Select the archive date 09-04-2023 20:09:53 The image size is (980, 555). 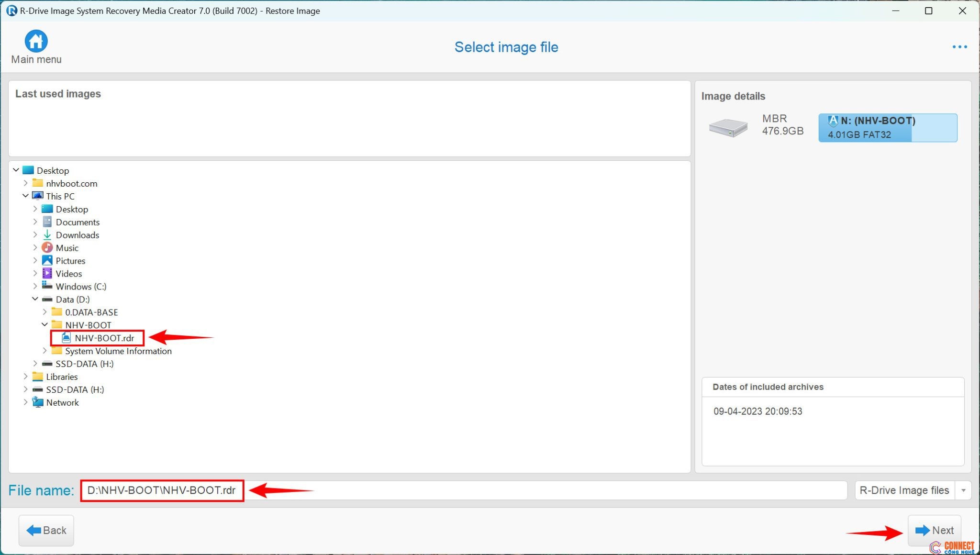[x=757, y=411]
